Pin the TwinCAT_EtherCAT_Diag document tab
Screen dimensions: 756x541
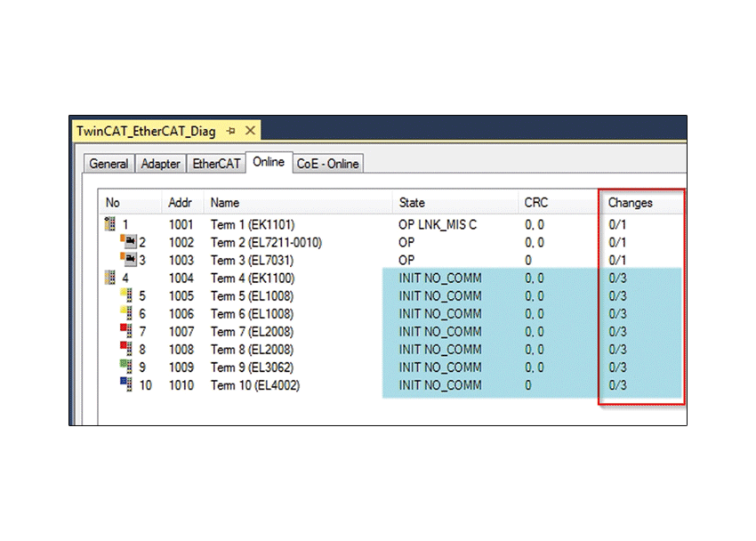(231, 131)
